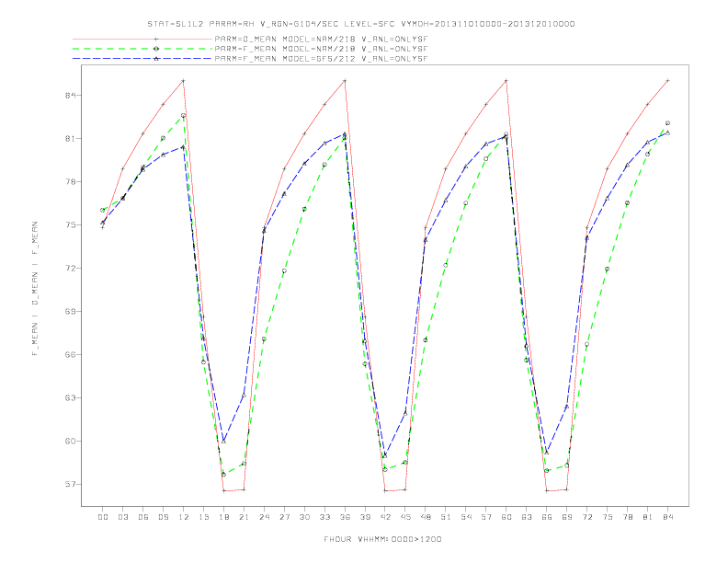Image resolution: width=728 pixels, height=563 pixels.
Task: Click x-axis forecast hour label 36
Action: pyautogui.click(x=345, y=517)
